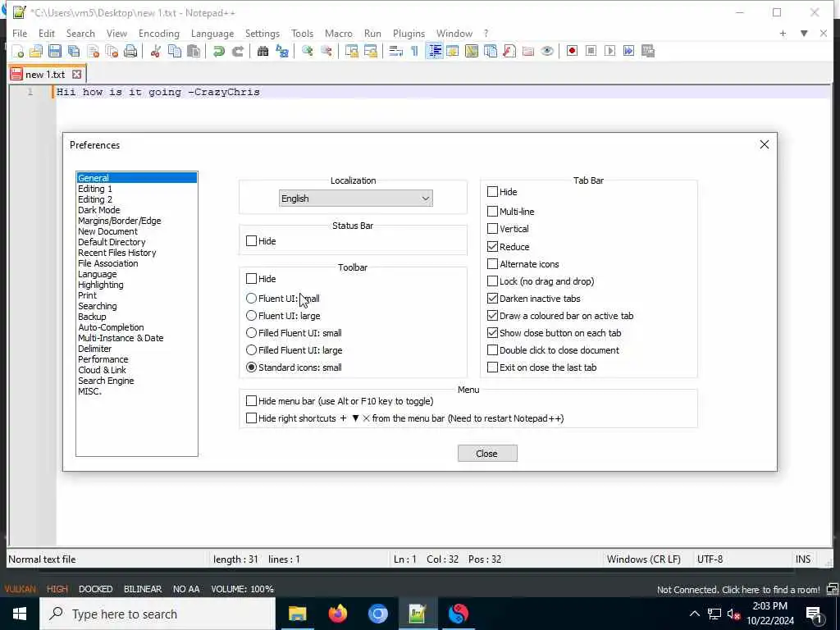Click Windows Start button

[20, 614]
